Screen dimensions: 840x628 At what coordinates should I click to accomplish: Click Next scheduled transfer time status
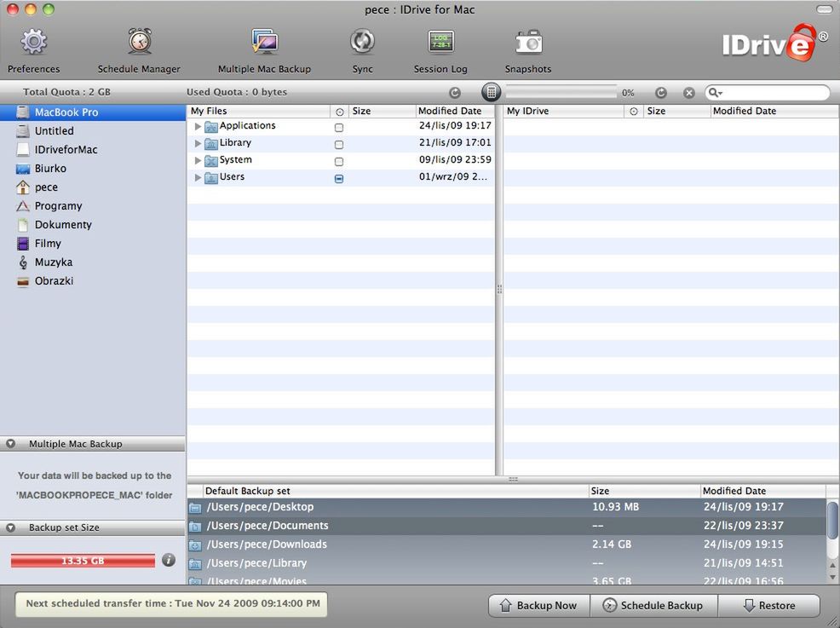[171, 604]
